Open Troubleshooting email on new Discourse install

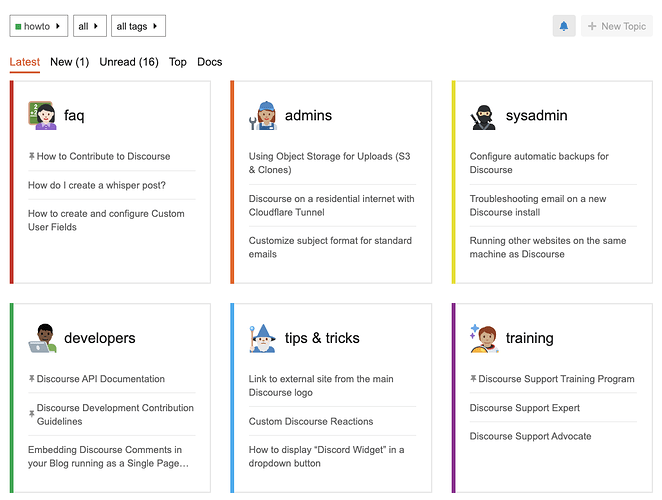tap(538, 205)
